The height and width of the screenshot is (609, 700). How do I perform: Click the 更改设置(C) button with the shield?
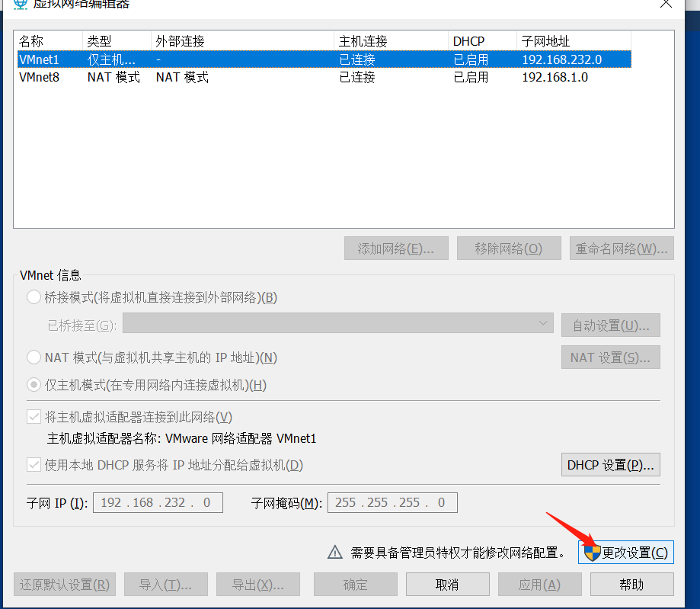pyautogui.click(x=625, y=553)
